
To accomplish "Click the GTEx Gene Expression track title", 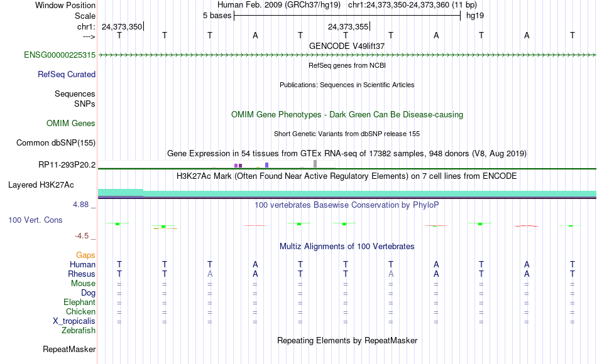I will (x=347, y=153).
